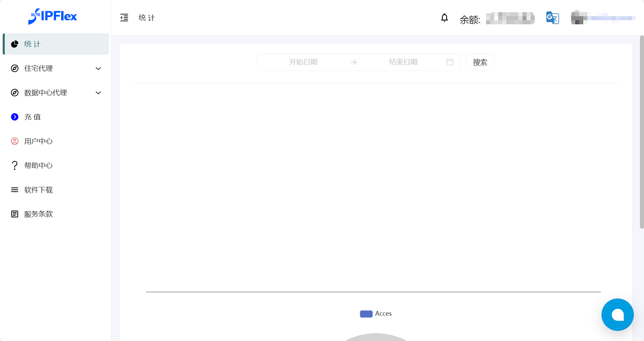This screenshot has width=644, height=341.
Task: Expand the 住宅代理 submenu arrow
Action: click(x=98, y=68)
